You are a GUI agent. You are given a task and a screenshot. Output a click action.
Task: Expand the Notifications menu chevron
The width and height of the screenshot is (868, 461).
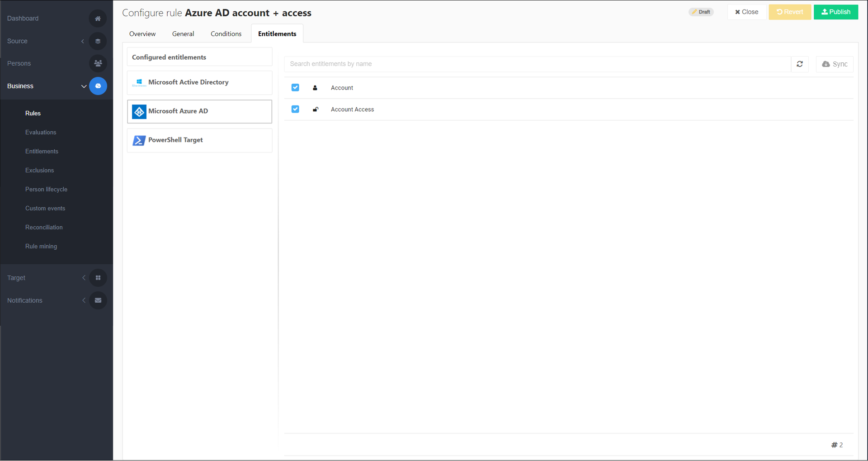[x=84, y=300]
